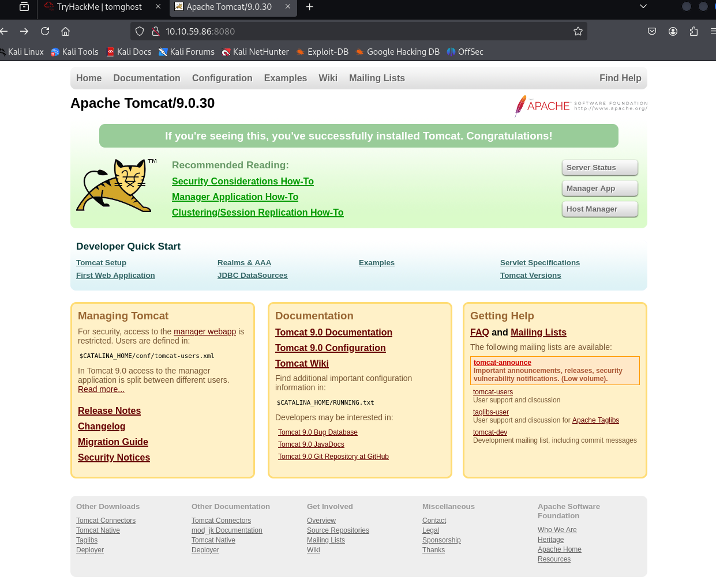
Task: Open the Kali Linux bookmark
Action: [21, 52]
